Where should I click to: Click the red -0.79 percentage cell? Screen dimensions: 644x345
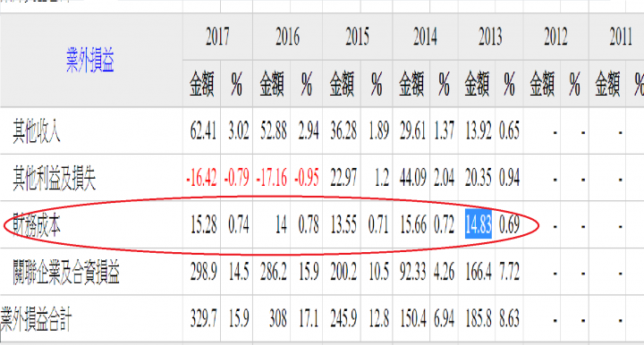236,178
